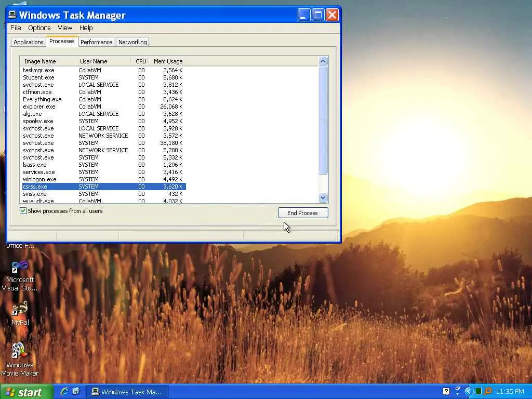Click the Task Manager title bar icon
The height and width of the screenshot is (399, 532).
(12, 15)
